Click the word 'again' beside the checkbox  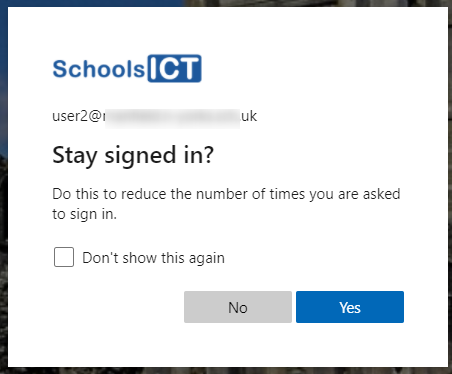207,259
